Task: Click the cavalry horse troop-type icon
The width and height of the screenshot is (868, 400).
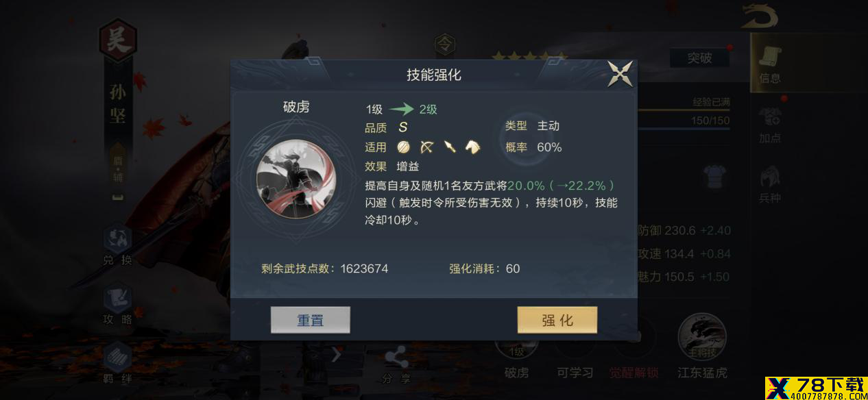Action: pyautogui.click(x=472, y=147)
